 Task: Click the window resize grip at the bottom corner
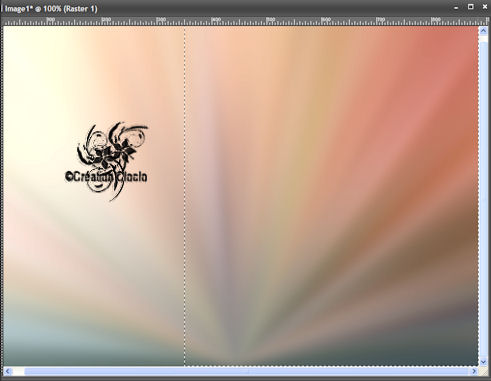483,371
